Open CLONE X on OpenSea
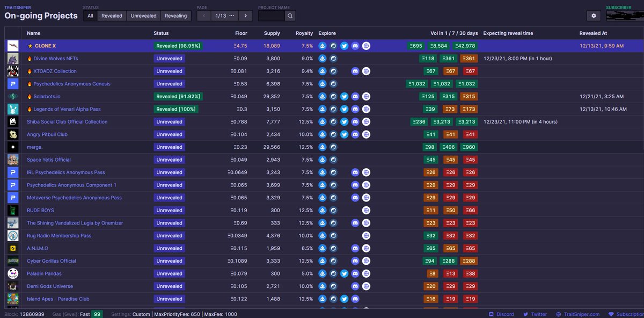This screenshot has width=644, height=318. [x=322, y=46]
